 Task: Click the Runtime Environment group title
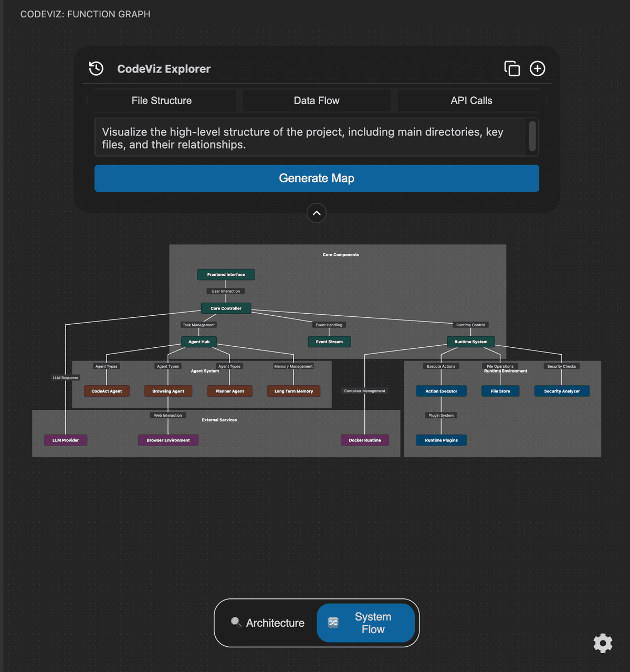pos(506,371)
